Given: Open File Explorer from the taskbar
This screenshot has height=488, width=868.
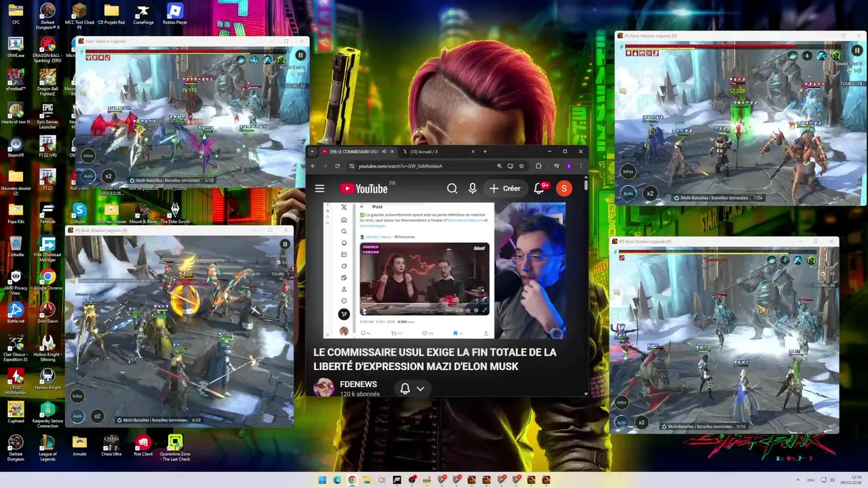Looking at the screenshot, I should click(x=367, y=480).
